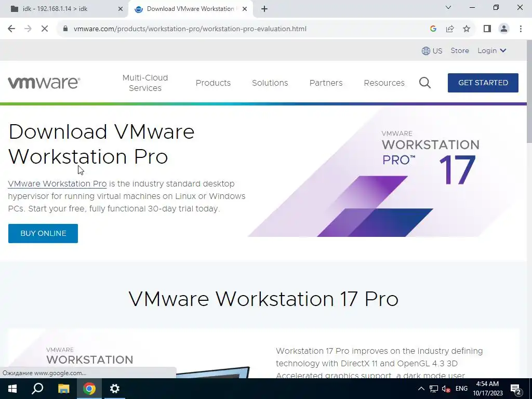Open Chrome's three-dot menu
Viewport: 532px width, 399px height.
click(521, 29)
